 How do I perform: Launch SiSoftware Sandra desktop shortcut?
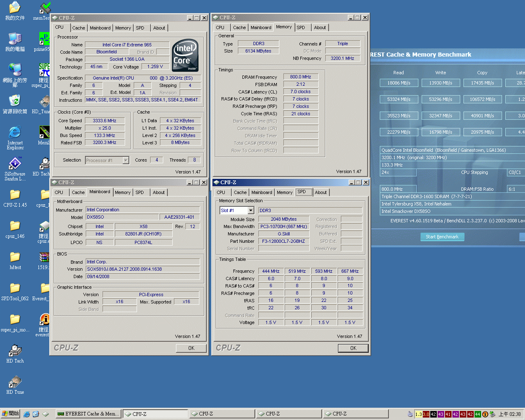point(15,169)
